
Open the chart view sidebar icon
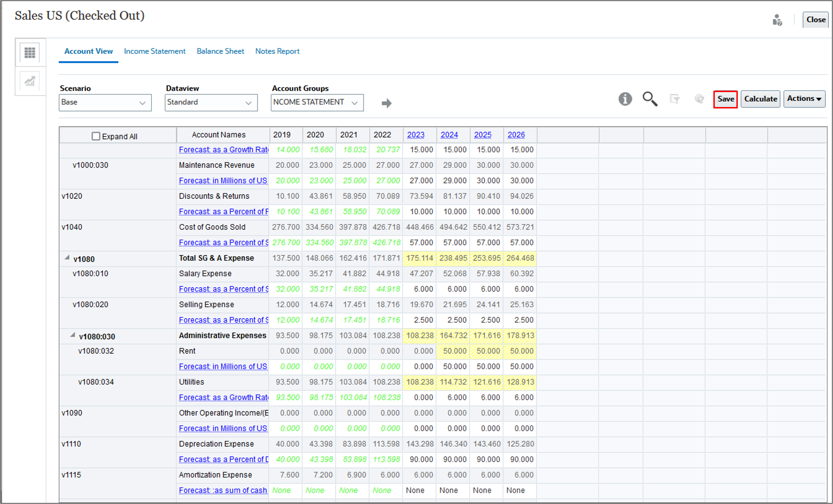click(30, 81)
